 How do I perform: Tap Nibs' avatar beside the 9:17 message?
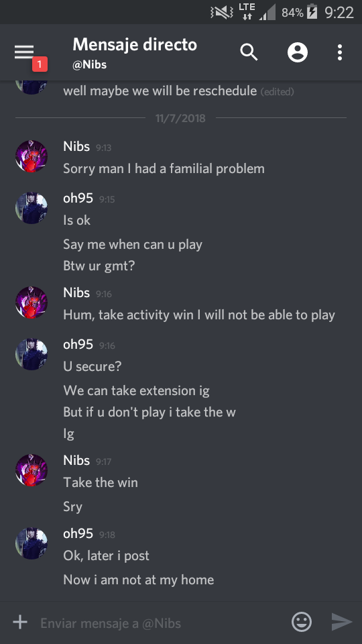32,470
